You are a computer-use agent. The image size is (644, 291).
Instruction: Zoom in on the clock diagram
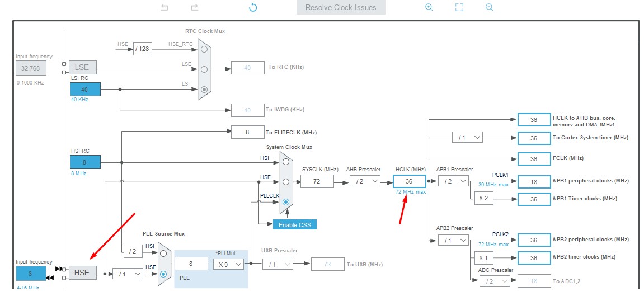click(x=429, y=7)
